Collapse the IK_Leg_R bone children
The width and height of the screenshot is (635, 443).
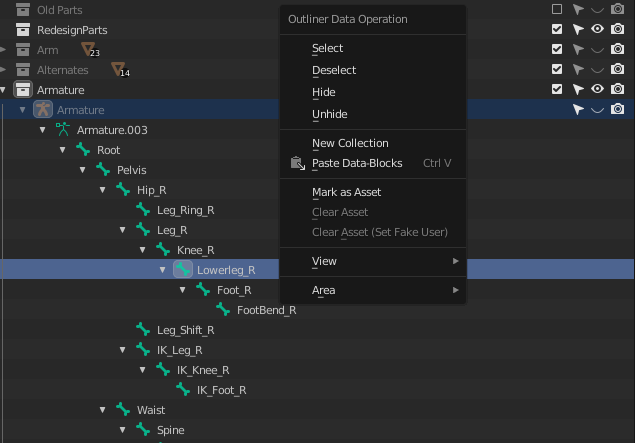click(x=122, y=350)
